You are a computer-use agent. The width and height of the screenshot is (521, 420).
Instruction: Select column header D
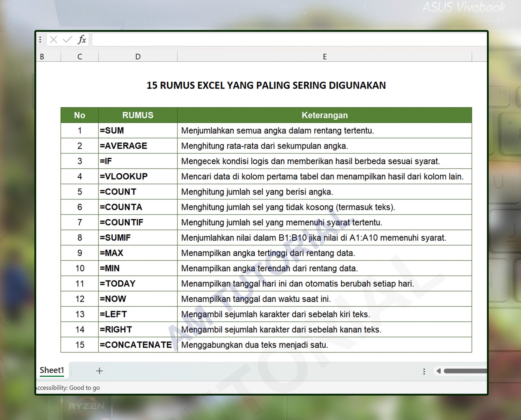(138, 56)
